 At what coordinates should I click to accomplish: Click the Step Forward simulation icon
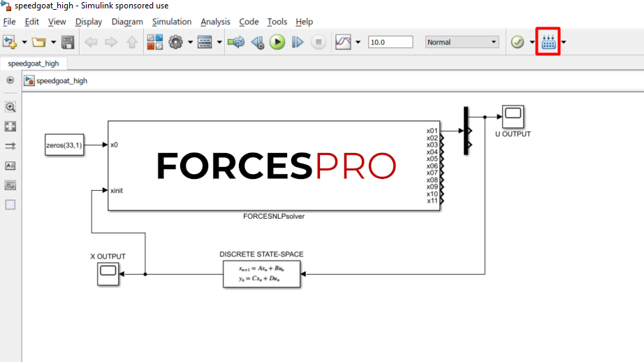[x=298, y=43]
